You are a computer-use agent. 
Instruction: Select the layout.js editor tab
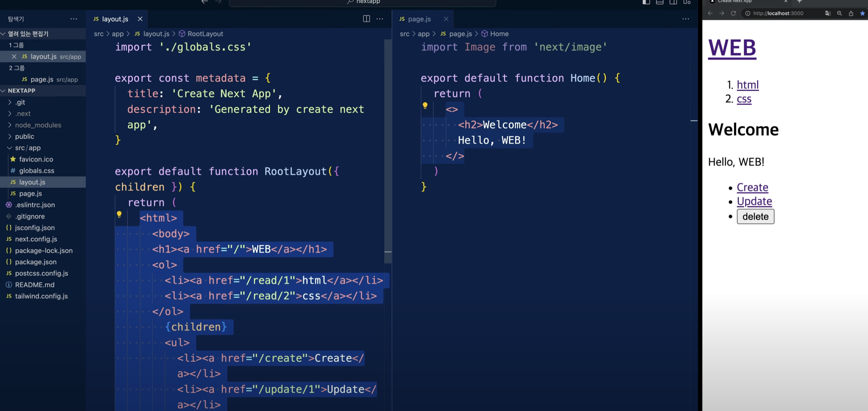pyautogui.click(x=115, y=19)
